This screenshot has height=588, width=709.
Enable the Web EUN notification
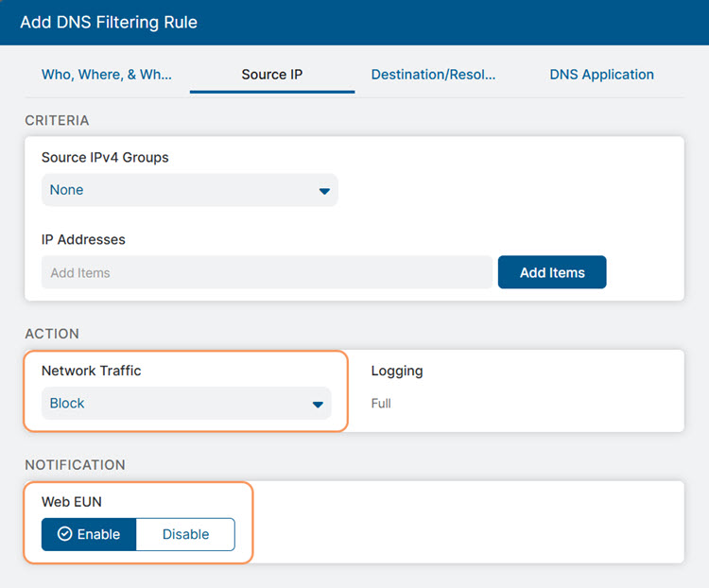[x=90, y=534]
